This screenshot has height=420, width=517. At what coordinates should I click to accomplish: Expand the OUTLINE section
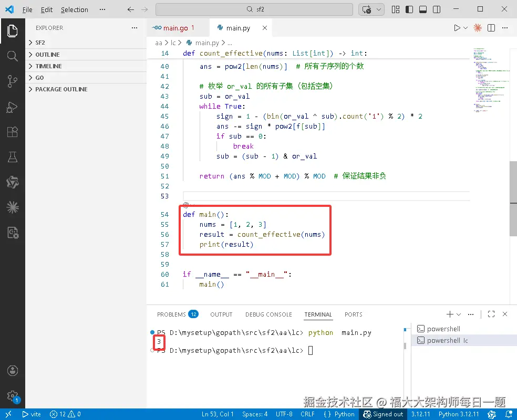[x=86, y=55]
